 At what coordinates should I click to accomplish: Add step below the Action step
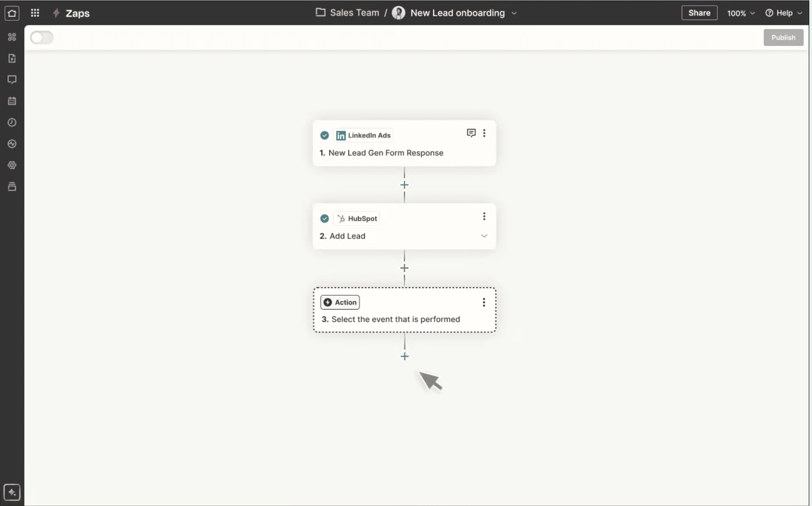click(x=404, y=356)
